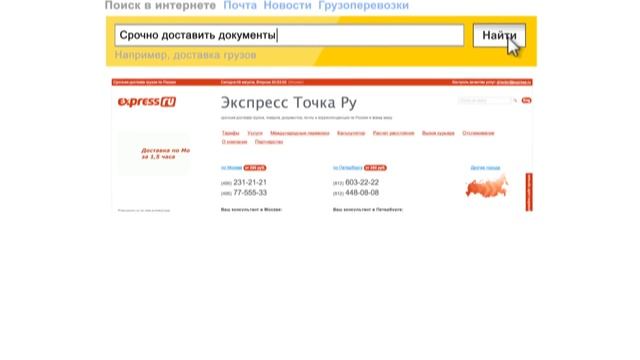Click Moscow phone number 77-555-33
This screenshot has width=640, height=360.
click(x=250, y=193)
